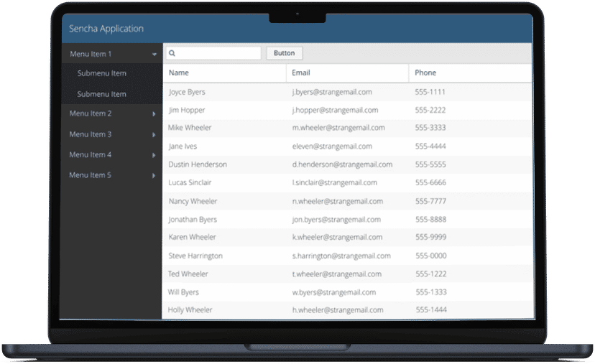Select the Joyce Byers row
The height and width of the screenshot is (364, 595).
[187, 92]
